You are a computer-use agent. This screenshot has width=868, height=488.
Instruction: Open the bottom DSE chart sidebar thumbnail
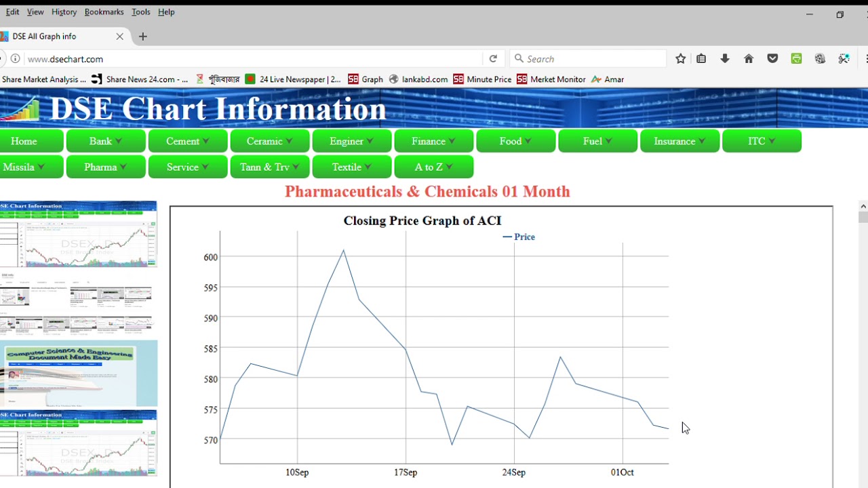79,443
